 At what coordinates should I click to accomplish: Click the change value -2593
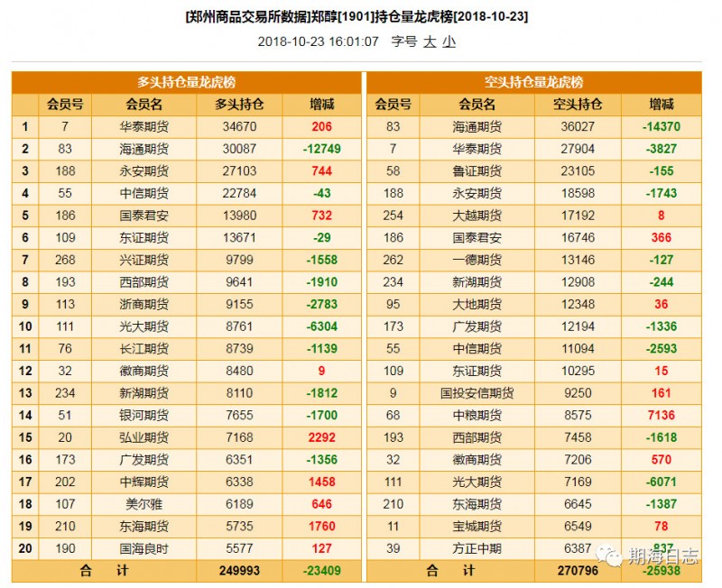click(662, 349)
